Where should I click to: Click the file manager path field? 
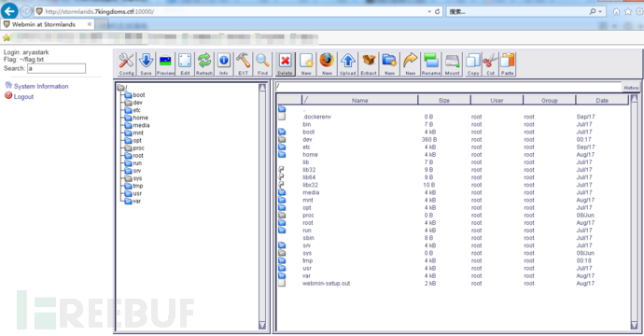click(449, 86)
